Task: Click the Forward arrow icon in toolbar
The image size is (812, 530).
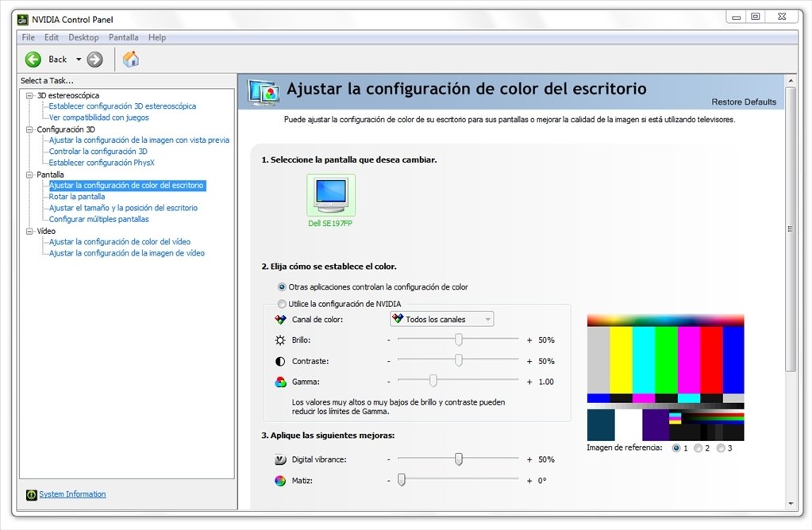Action: (x=94, y=60)
